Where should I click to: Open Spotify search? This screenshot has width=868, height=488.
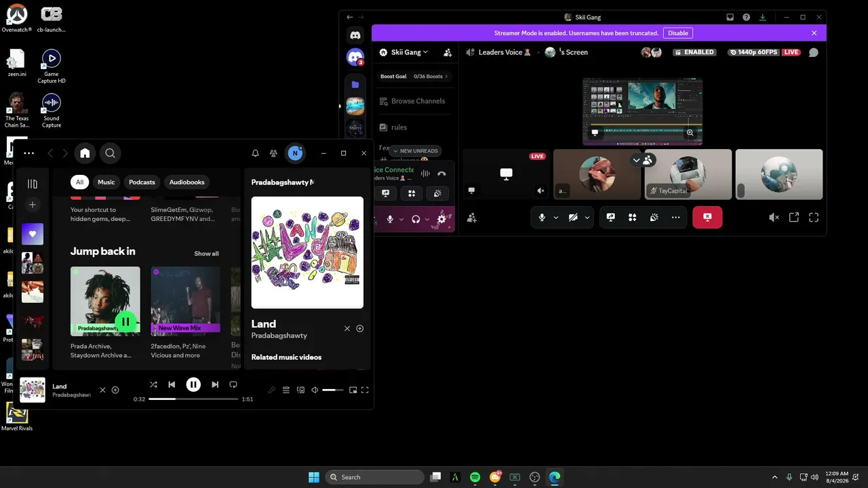click(110, 153)
